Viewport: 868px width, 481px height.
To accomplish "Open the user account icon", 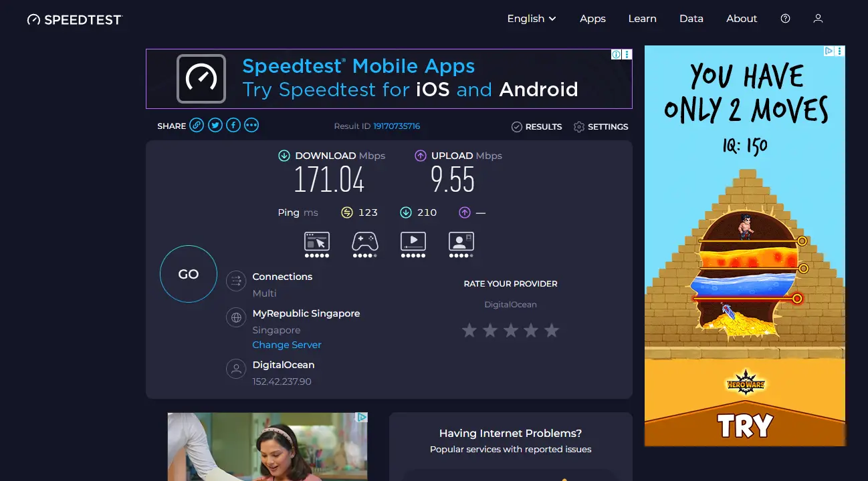I will pos(818,19).
